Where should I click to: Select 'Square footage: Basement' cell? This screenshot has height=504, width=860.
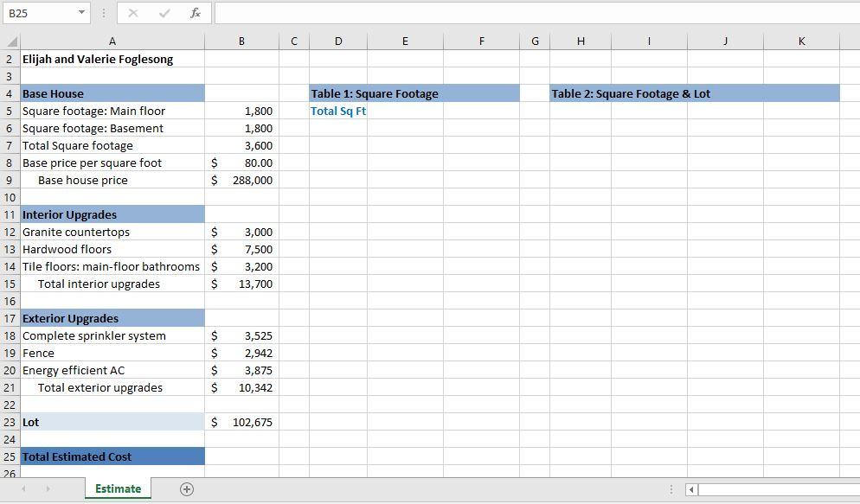tap(112, 128)
